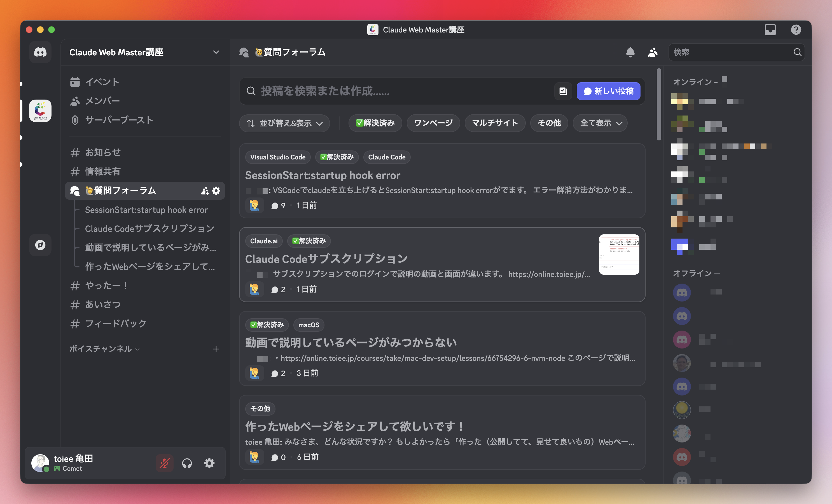Expand the Claude Web Master講座 server menu

coord(216,52)
